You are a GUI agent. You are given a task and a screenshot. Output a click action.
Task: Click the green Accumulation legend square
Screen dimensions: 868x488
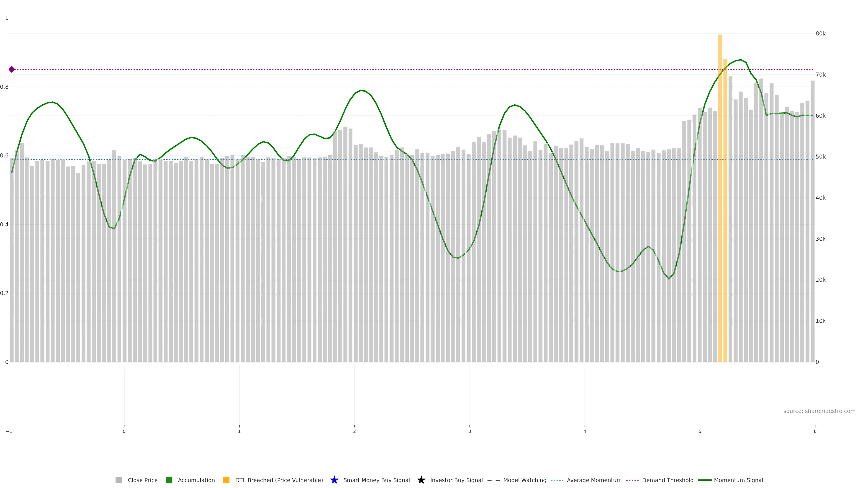pyautogui.click(x=169, y=480)
